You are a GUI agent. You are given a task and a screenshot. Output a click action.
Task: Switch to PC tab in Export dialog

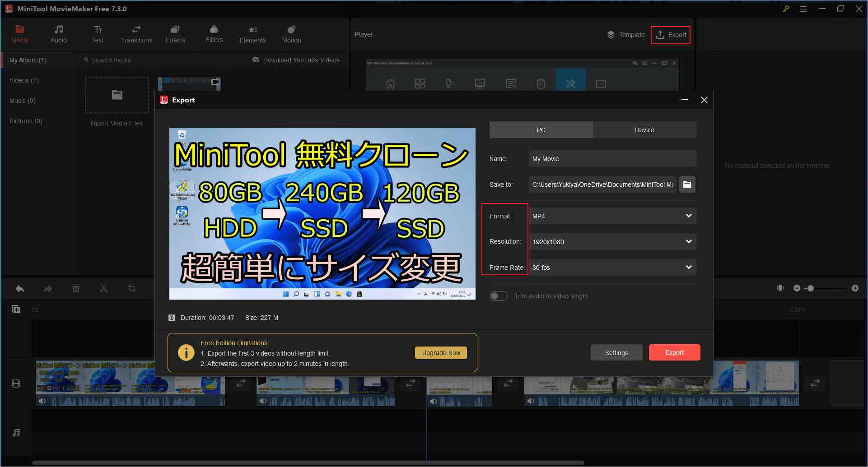point(541,130)
